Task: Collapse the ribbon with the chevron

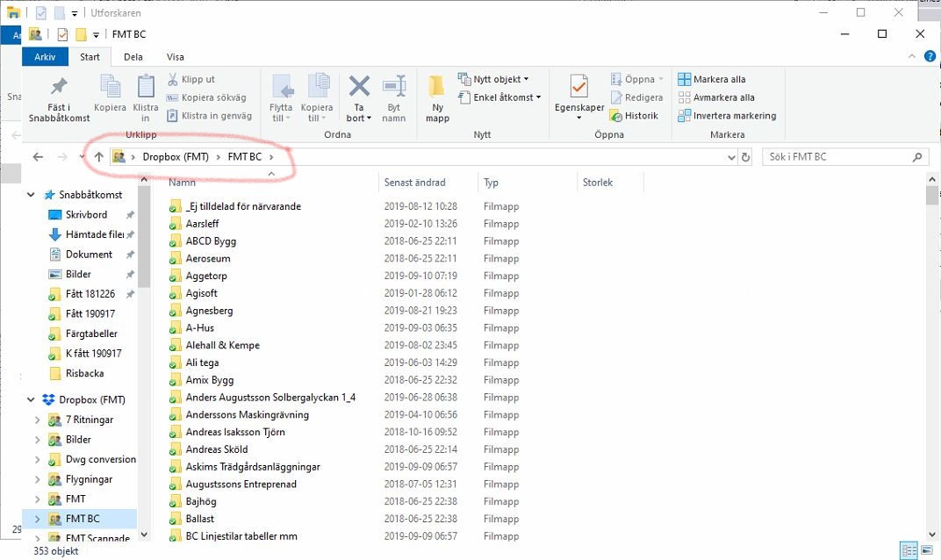Action: [x=911, y=56]
